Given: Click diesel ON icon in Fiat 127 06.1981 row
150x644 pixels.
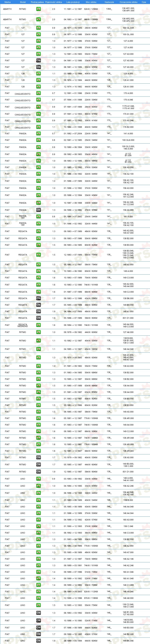Looking at the screenshot, I should click(x=38, y=67).
